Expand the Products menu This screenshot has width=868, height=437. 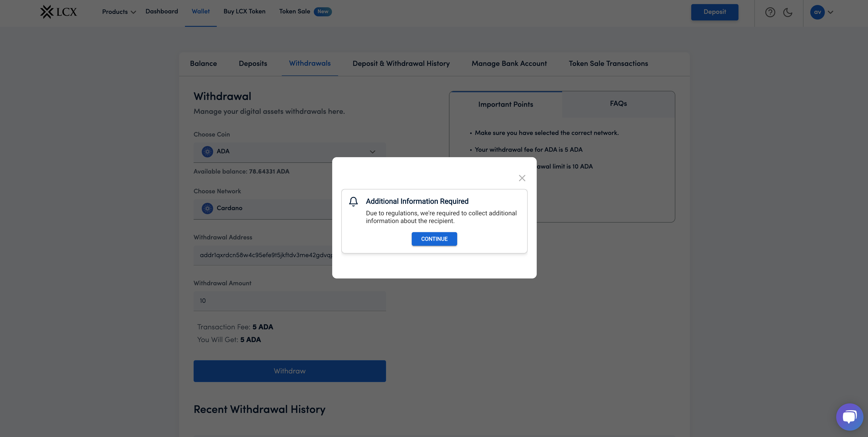pyautogui.click(x=119, y=12)
